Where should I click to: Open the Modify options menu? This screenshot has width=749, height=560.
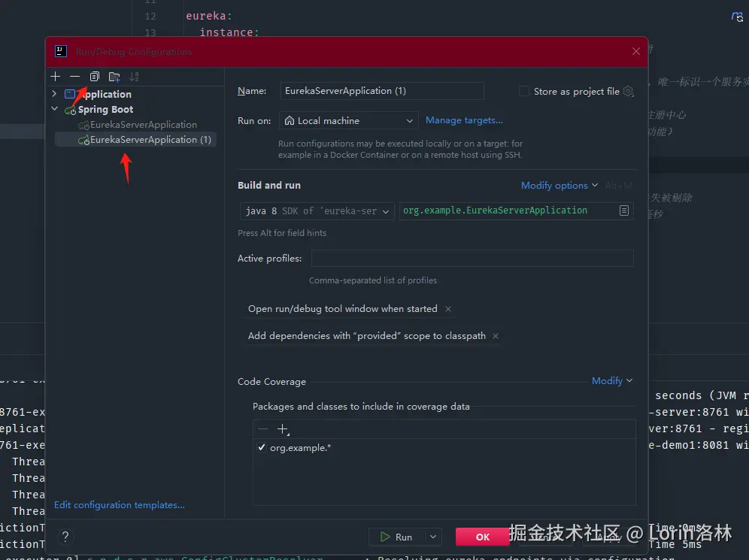pos(559,185)
